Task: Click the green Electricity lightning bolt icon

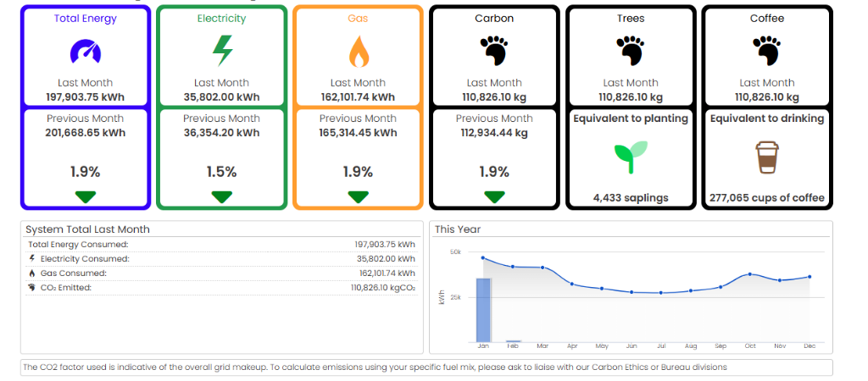Action: coord(221,51)
